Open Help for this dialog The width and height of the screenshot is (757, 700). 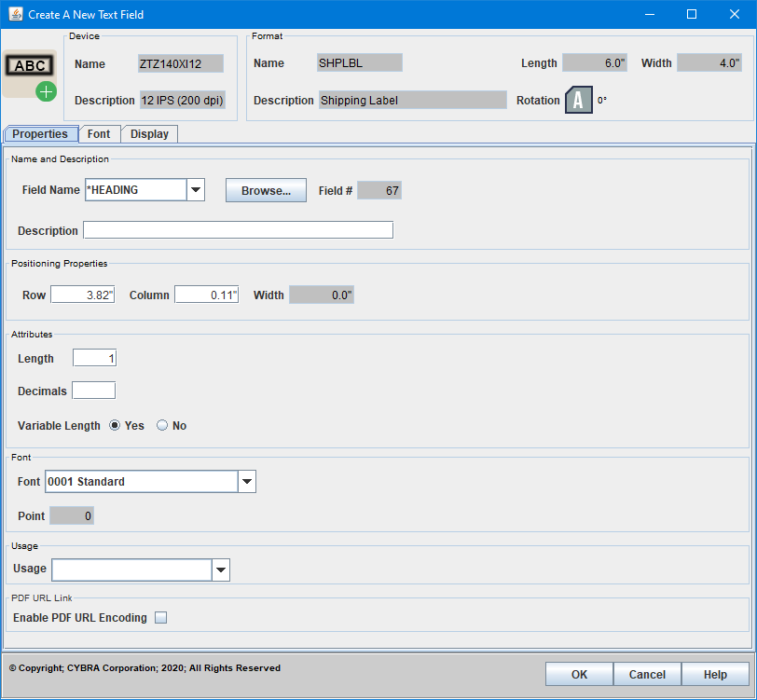pos(715,675)
